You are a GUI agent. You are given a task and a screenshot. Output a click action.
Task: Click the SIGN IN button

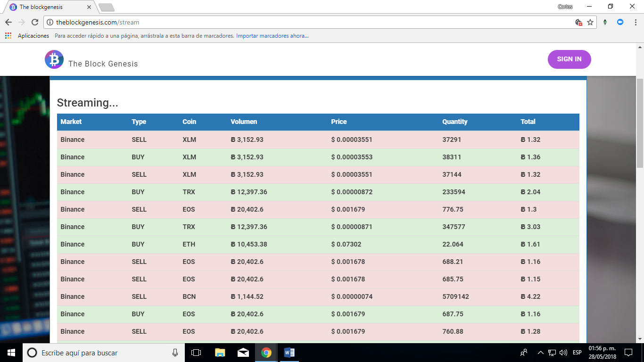click(569, 59)
